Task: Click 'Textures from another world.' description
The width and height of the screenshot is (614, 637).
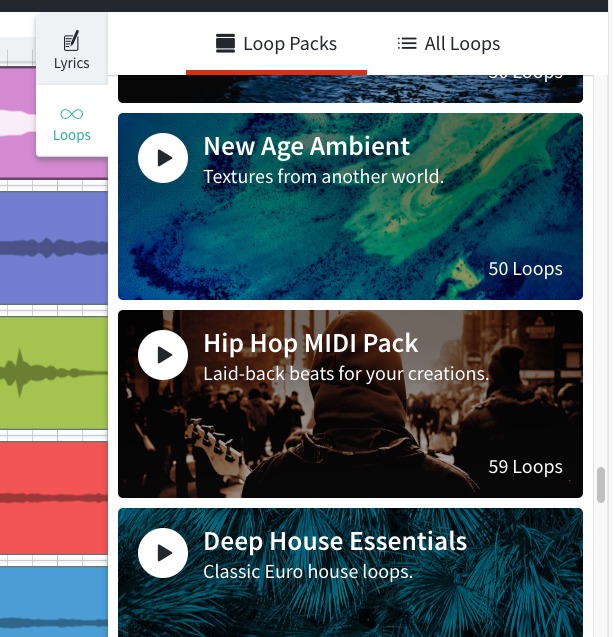Action: pyautogui.click(x=323, y=177)
